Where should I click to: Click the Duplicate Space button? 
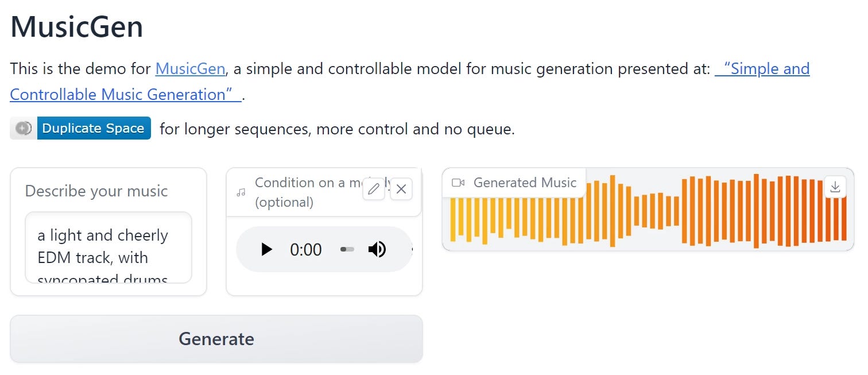coord(93,128)
